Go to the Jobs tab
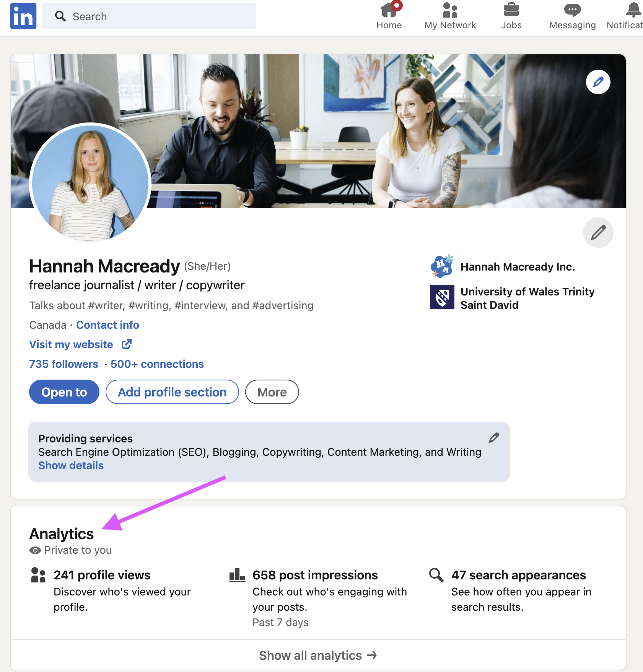Screen dimensions: 643x672 (511, 16)
